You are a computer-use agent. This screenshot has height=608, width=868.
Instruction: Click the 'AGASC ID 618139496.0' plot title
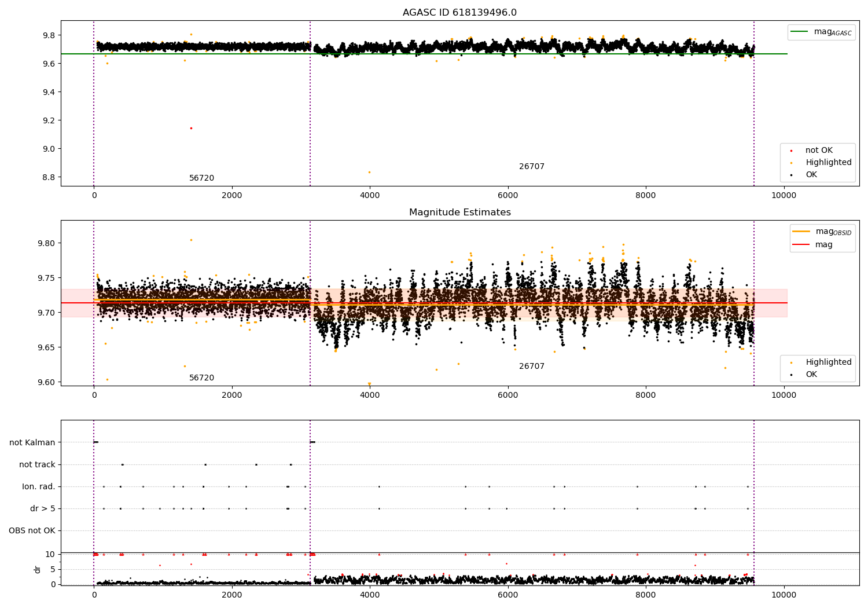[x=459, y=13]
